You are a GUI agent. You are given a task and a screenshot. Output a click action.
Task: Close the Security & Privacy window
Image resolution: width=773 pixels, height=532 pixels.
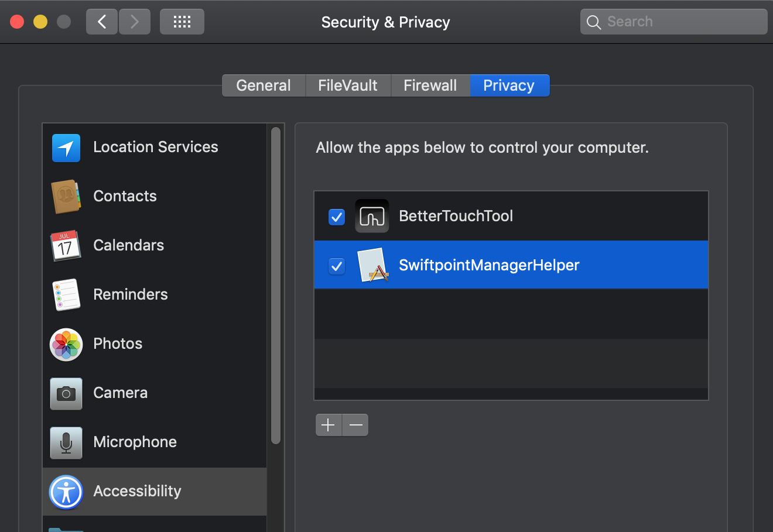(17, 22)
